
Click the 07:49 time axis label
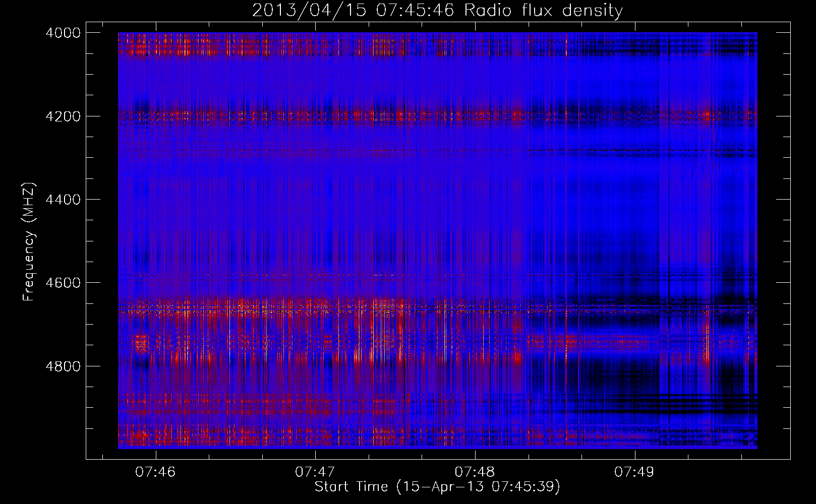pyautogui.click(x=634, y=472)
